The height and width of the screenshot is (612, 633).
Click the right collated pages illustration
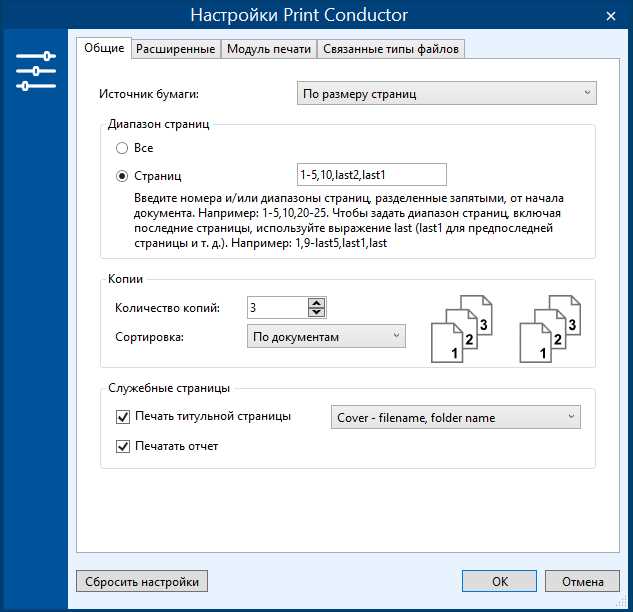[550, 329]
